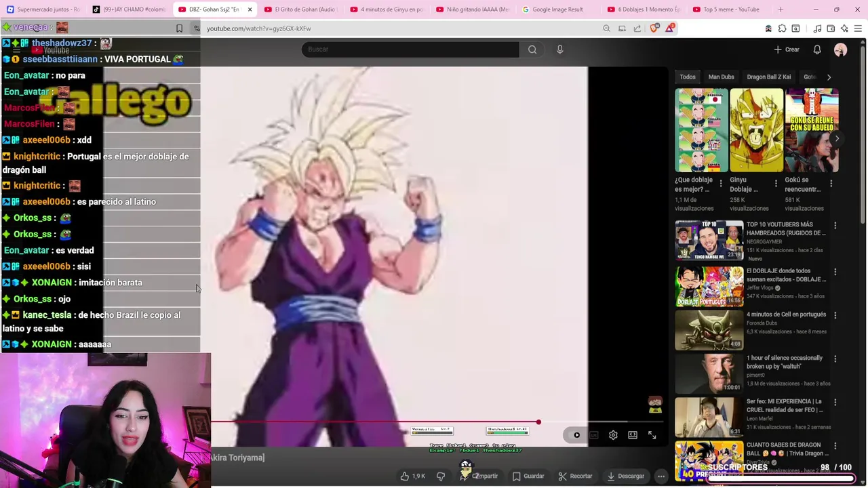Toggle the autoplay switch in player controls
Screen dimensions: 868x488
click(576, 435)
